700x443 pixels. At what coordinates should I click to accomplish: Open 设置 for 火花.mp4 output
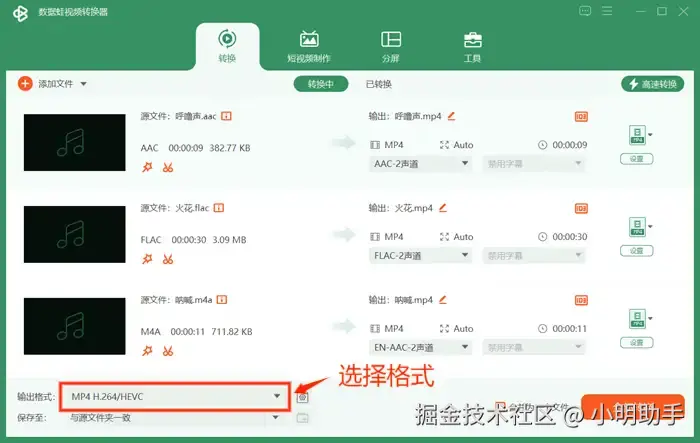[637, 251]
